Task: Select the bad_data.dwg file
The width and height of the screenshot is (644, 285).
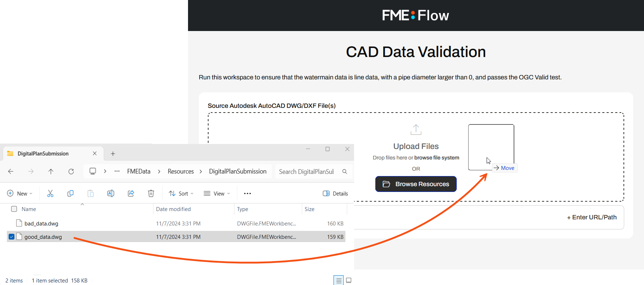Action: (x=41, y=224)
